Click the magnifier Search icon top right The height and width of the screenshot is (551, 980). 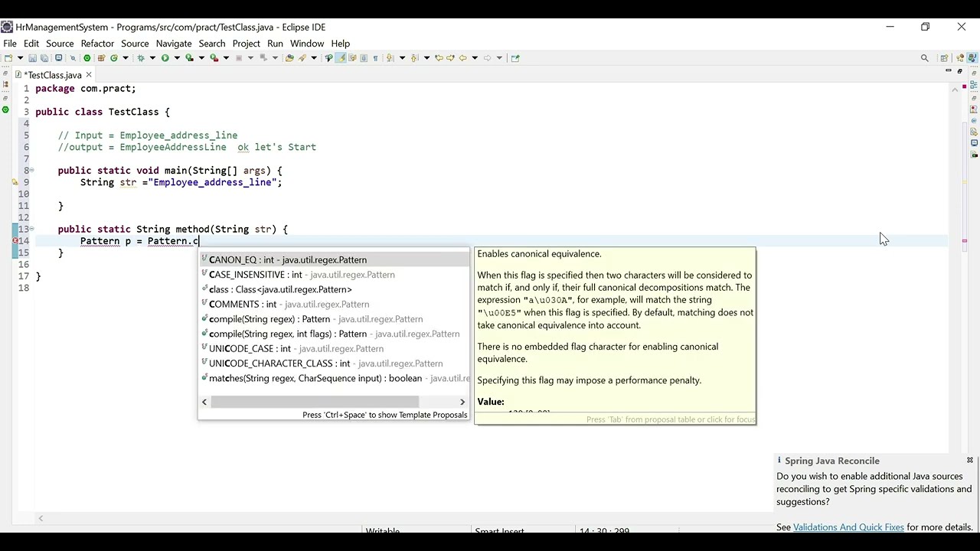point(924,57)
